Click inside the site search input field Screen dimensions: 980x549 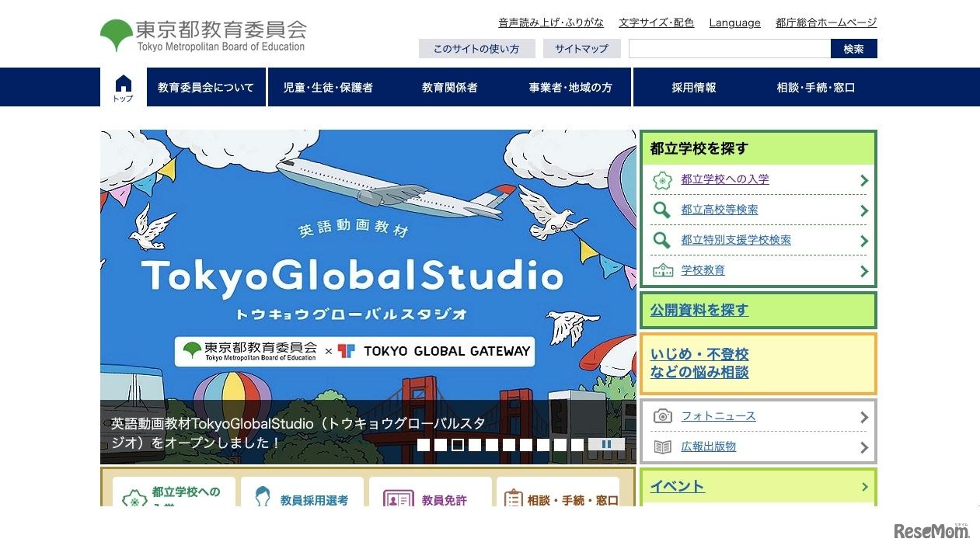pos(731,48)
